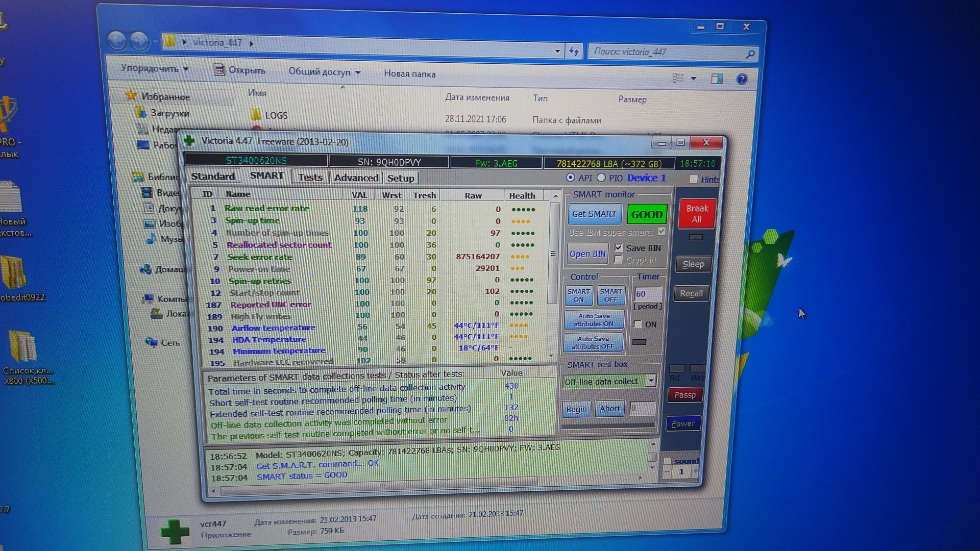
Task: Switch to the SMART tab
Action: click(x=266, y=176)
